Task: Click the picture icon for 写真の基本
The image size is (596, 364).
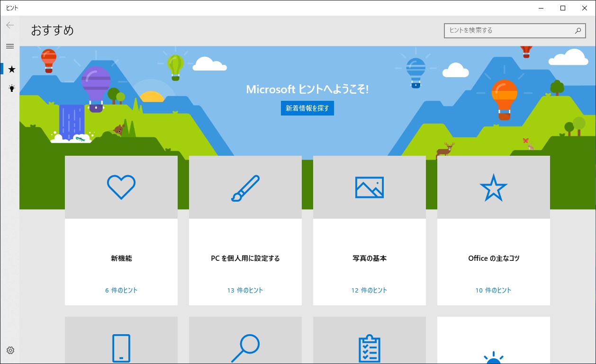Action: coord(370,187)
